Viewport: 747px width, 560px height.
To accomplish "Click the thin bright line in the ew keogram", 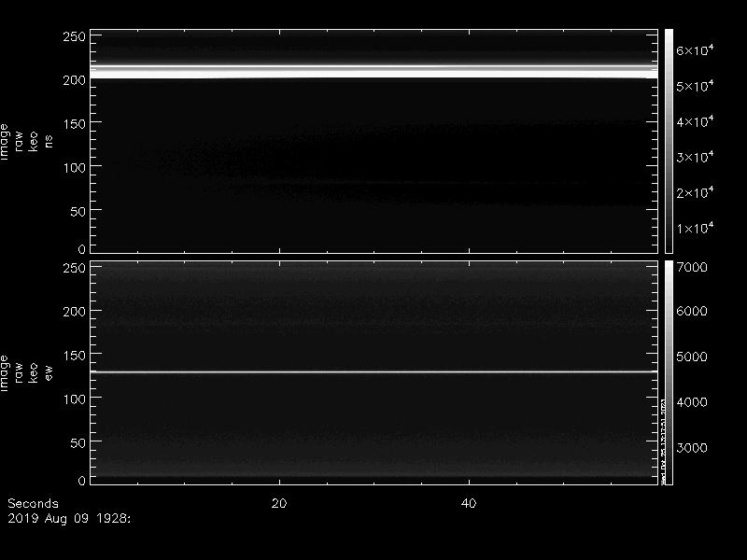I will 374,371.
